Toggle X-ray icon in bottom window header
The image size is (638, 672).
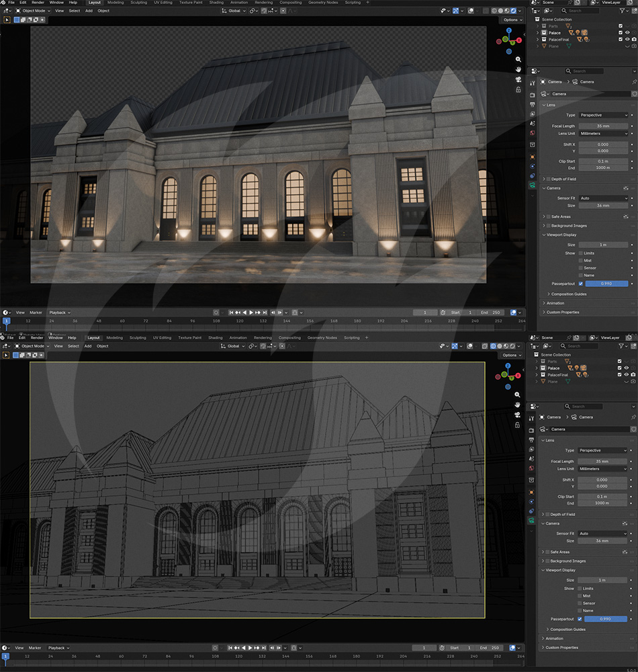click(484, 346)
